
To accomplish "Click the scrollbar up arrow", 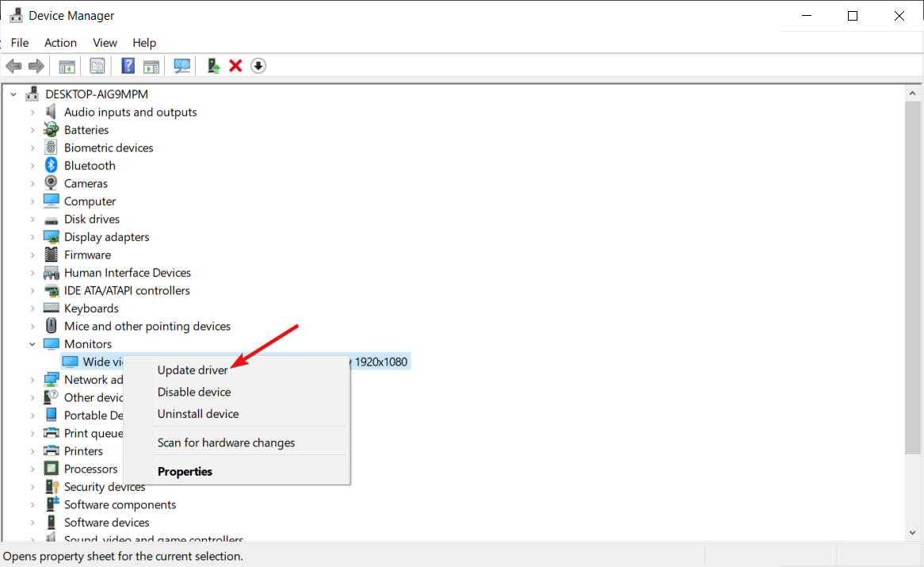I will point(912,93).
